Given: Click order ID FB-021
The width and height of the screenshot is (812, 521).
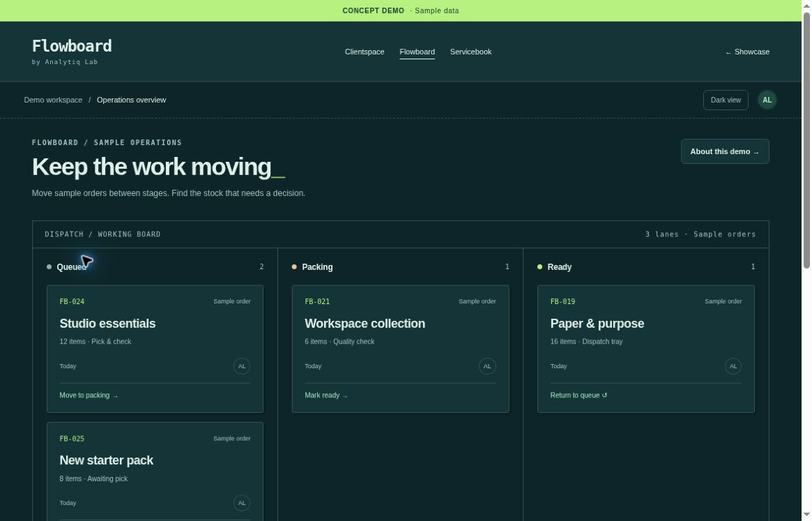Looking at the screenshot, I should click(x=317, y=302).
